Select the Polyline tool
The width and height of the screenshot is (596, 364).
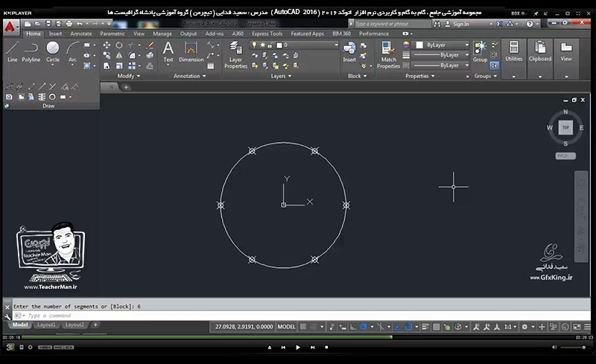coord(31,51)
